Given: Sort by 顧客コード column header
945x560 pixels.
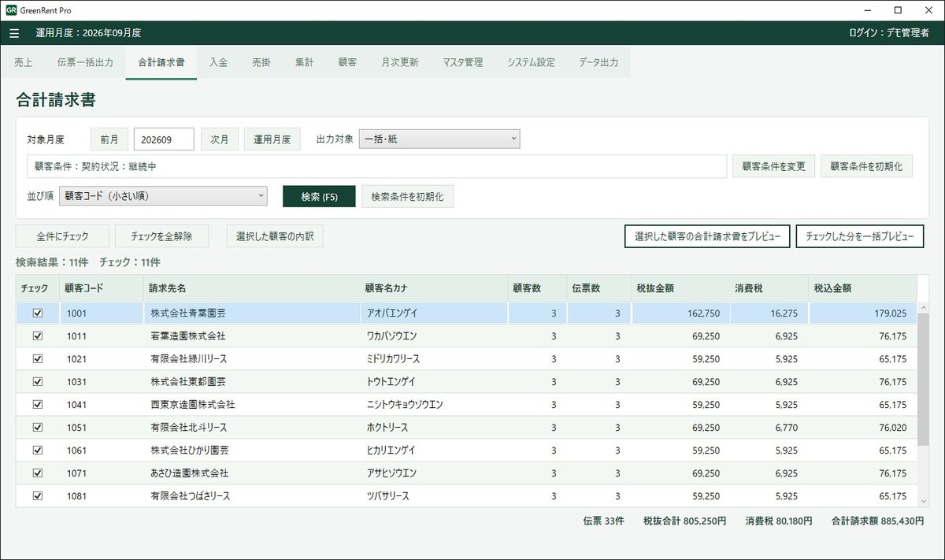Looking at the screenshot, I should pyautogui.click(x=101, y=288).
